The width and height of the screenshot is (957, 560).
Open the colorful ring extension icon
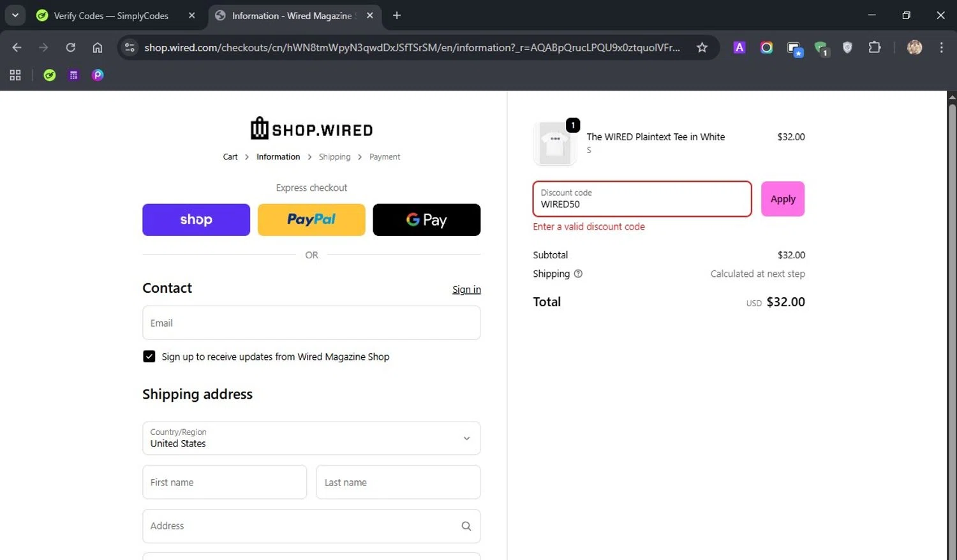point(766,47)
